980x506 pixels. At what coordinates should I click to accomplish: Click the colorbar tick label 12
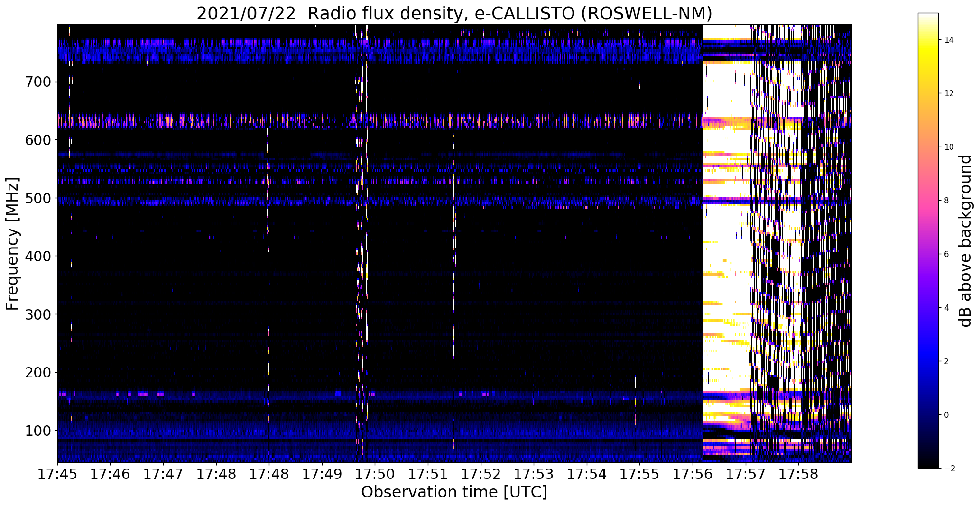(x=949, y=93)
